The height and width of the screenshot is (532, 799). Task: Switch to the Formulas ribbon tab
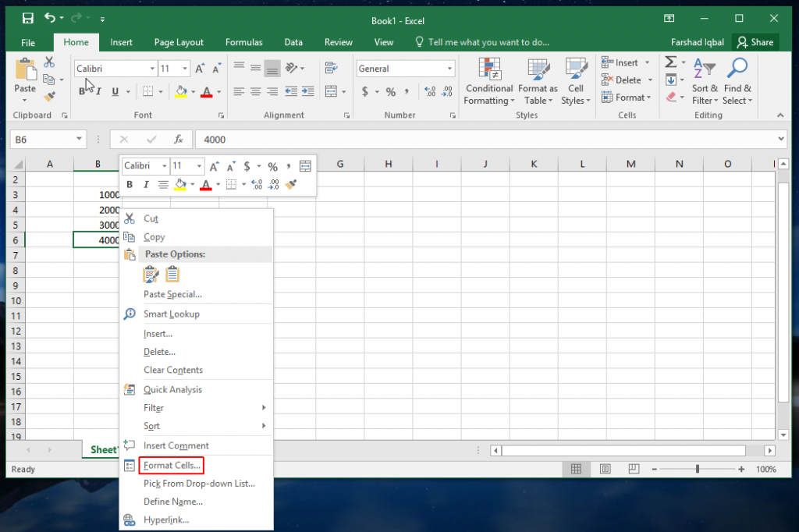coord(243,42)
